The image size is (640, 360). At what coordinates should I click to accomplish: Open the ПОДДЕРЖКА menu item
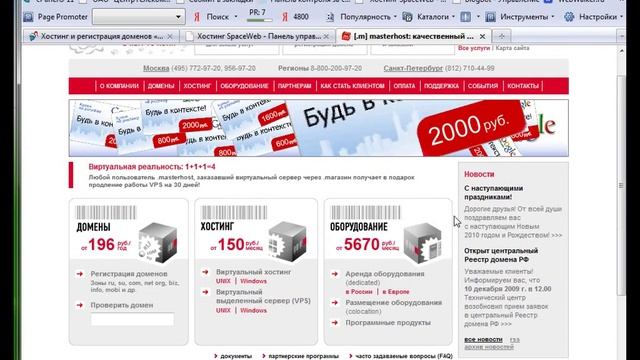pyautogui.click(x=441, y=86)
